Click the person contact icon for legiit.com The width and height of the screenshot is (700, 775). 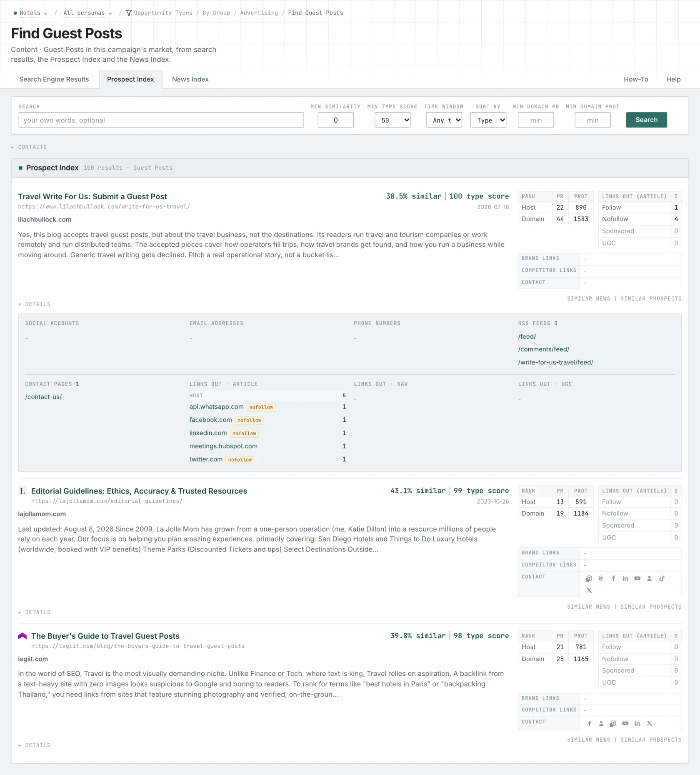[x=601, y=723]
